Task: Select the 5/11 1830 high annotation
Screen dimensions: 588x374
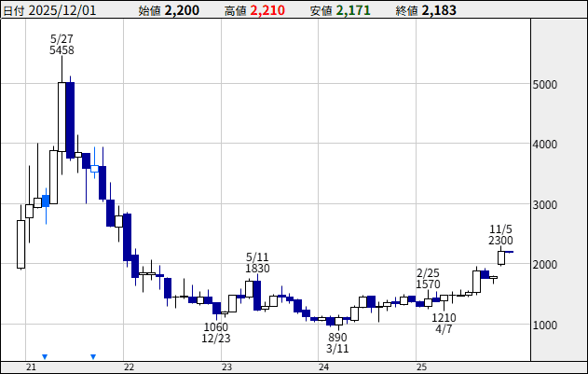Action: point(257,262)
